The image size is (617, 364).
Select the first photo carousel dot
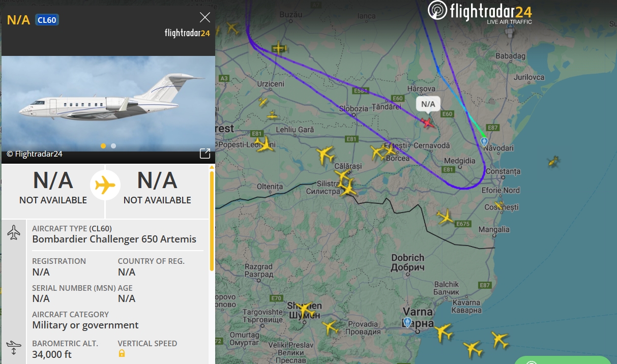click(103, 146)
